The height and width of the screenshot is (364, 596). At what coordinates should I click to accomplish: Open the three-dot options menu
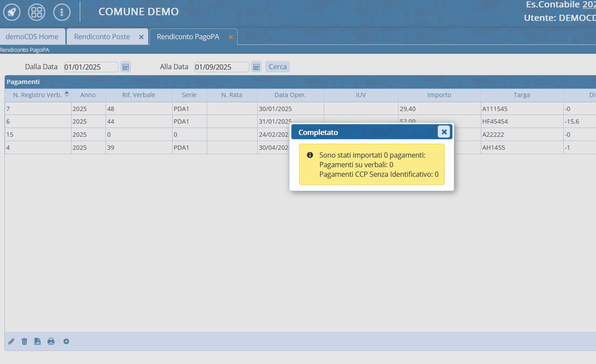click(62, 12)
